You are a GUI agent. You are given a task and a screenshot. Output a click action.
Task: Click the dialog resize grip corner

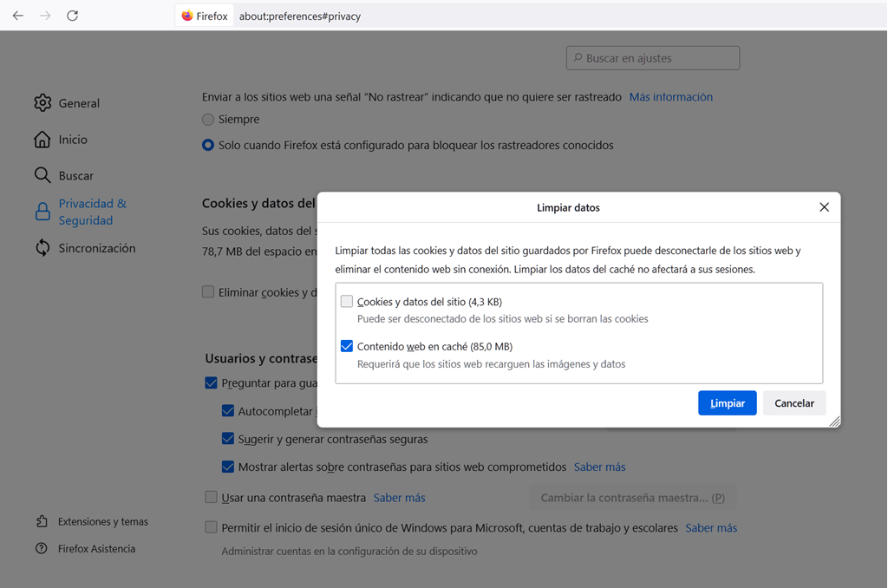pos(835,421)
